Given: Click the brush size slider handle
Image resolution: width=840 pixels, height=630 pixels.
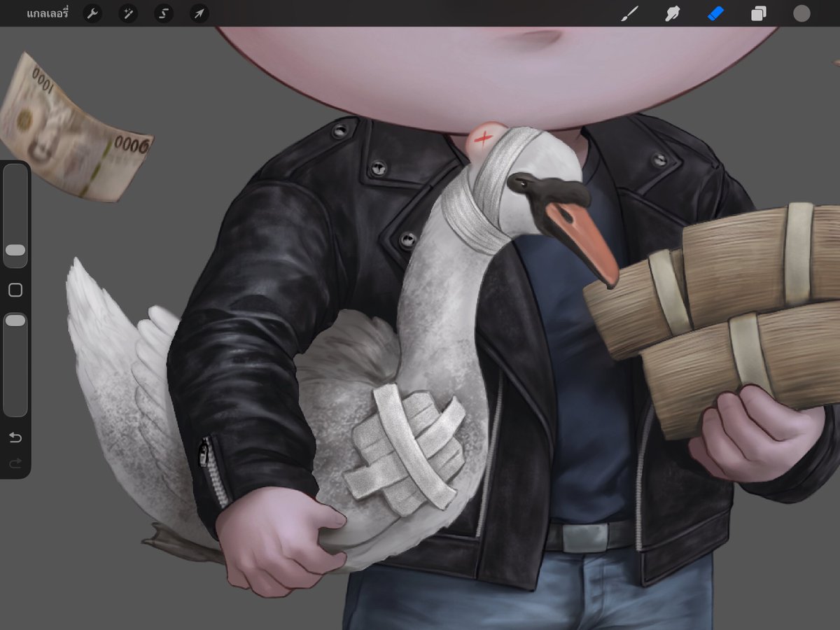Looking at the screenshot, I should pyautogui.click(x=15, y=251).
